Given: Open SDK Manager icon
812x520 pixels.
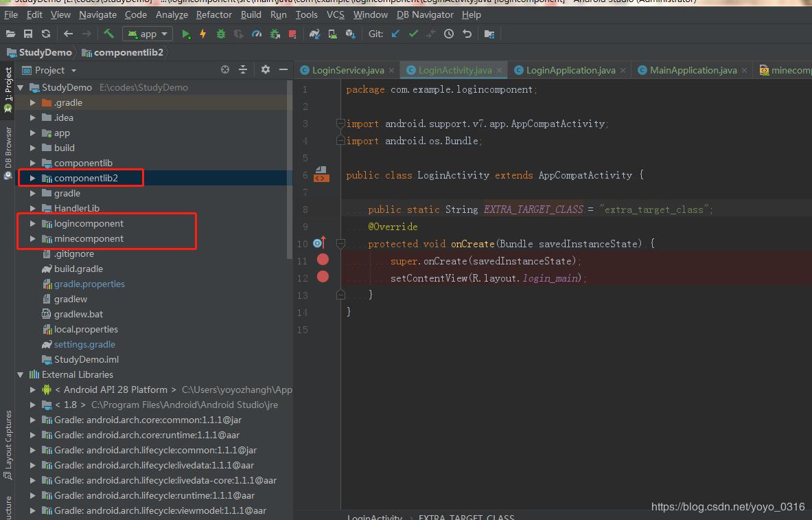Looking at the screenshot, I should [351, 34].
